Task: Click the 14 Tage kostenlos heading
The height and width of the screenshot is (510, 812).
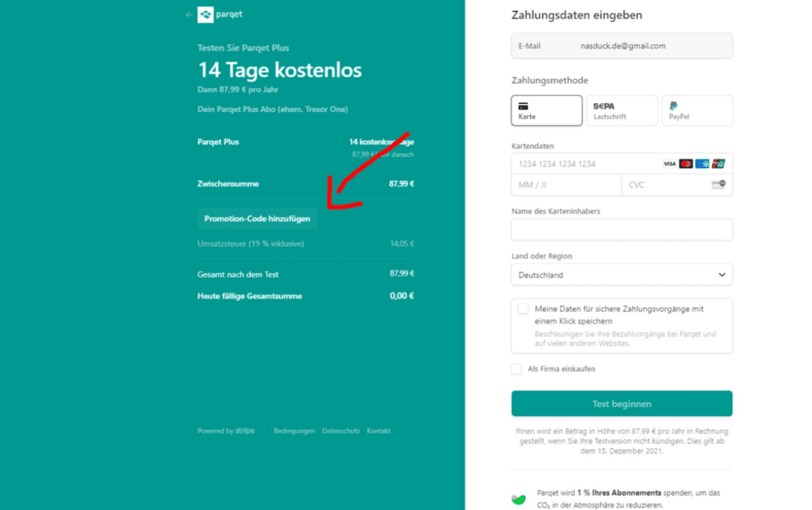Action: [x=280, y=70]
